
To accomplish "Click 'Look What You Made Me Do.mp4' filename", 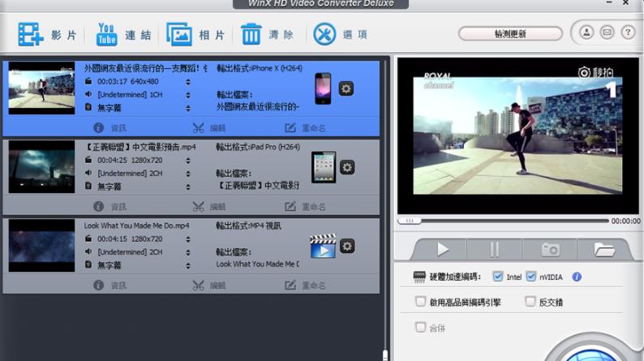I will click(x=136, y=226).
